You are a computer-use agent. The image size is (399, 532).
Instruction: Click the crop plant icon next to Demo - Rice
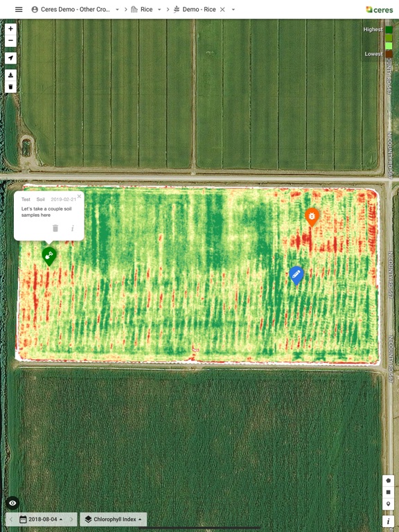177,10
